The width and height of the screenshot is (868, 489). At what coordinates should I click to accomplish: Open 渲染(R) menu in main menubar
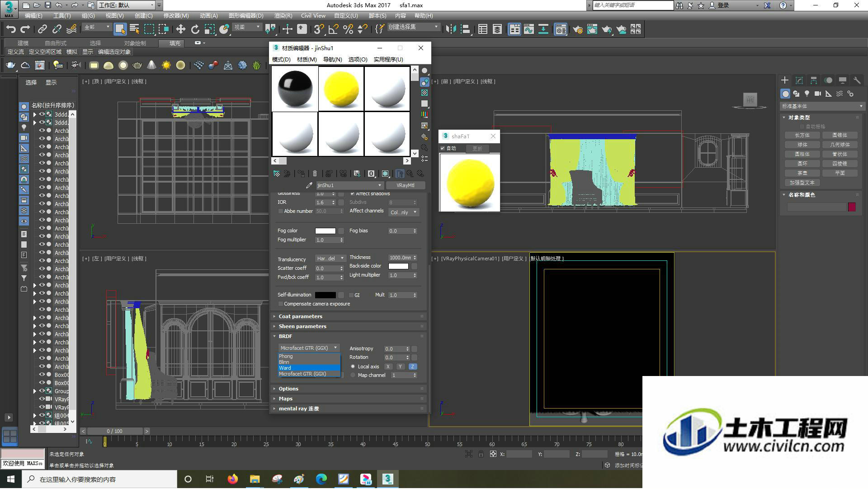pyautogui.click(x=283, y=16)
